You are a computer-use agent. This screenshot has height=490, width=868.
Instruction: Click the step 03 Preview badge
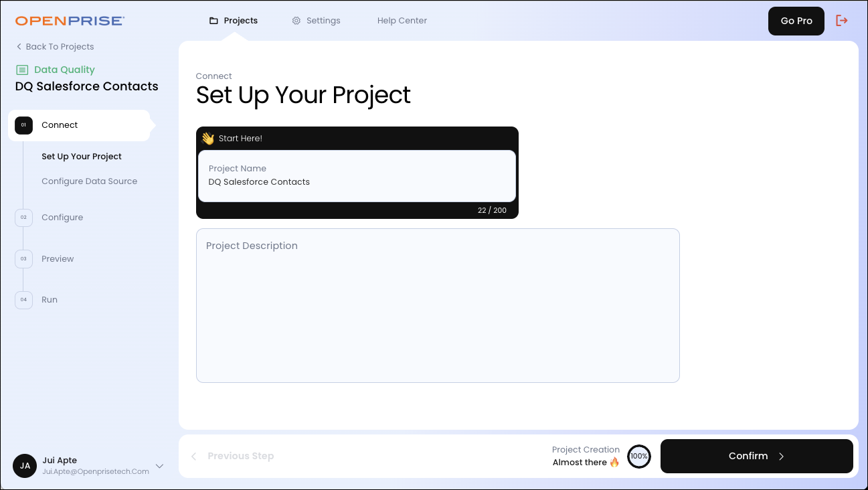(23, 259)
